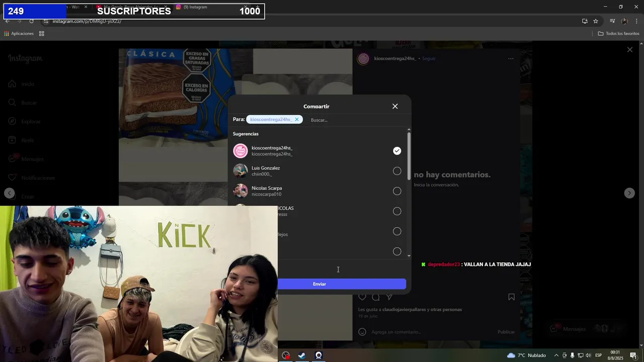Click the comment bubble icon

click(376, 297)
